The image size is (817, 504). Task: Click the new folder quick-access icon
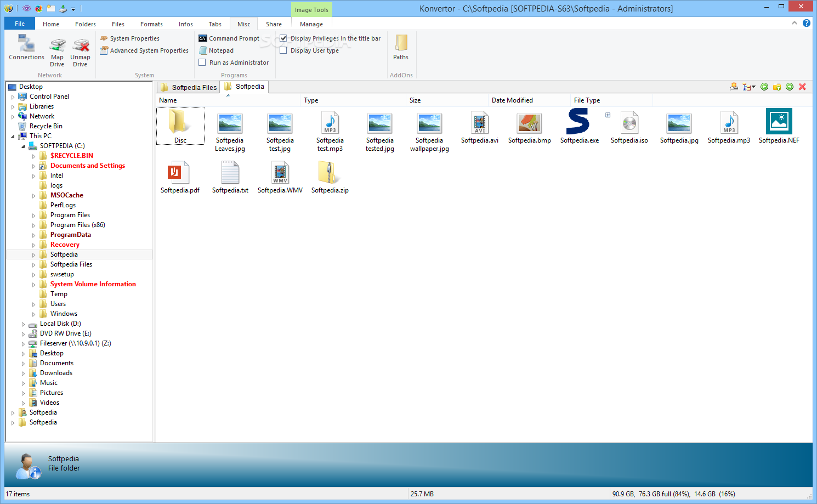50,8
